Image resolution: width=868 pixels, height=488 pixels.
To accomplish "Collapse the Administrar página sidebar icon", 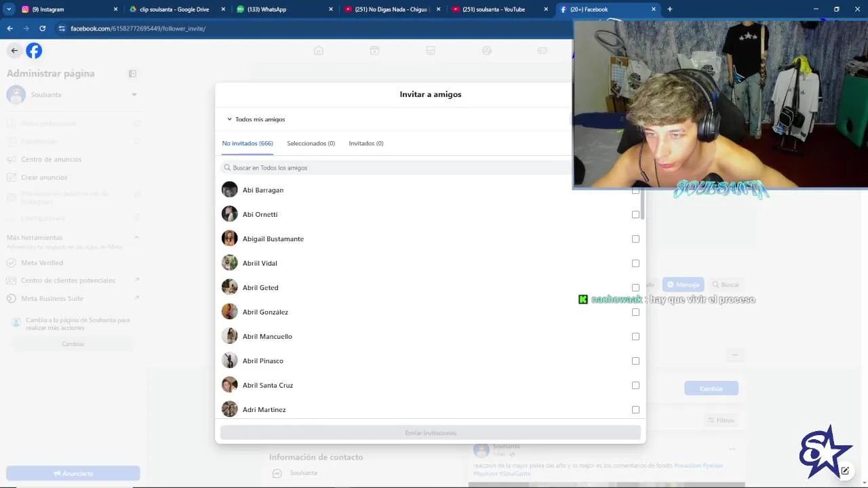I will click(132, 74).
